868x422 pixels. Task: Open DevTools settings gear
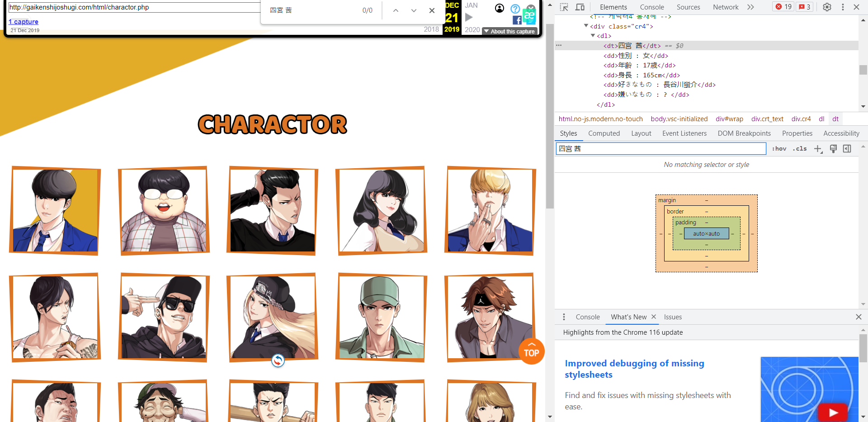(827, 7)
